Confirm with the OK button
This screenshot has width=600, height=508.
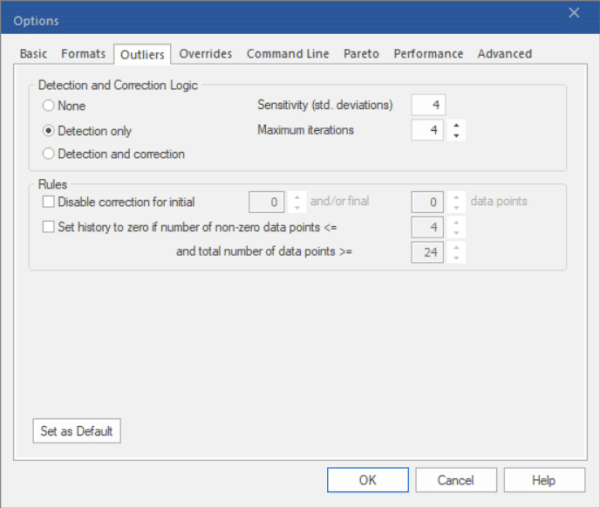(x=368, y=480)
